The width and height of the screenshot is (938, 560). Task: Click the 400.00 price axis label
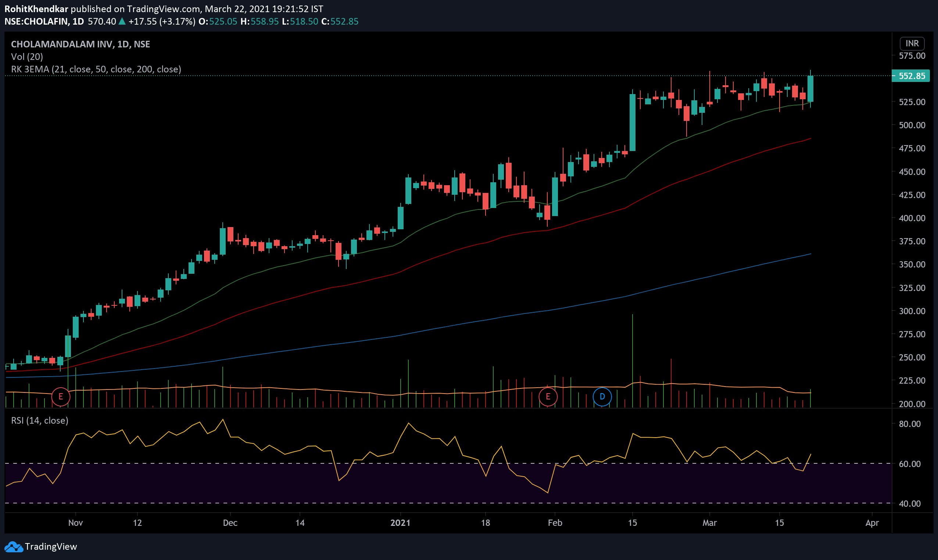point(912,218)
